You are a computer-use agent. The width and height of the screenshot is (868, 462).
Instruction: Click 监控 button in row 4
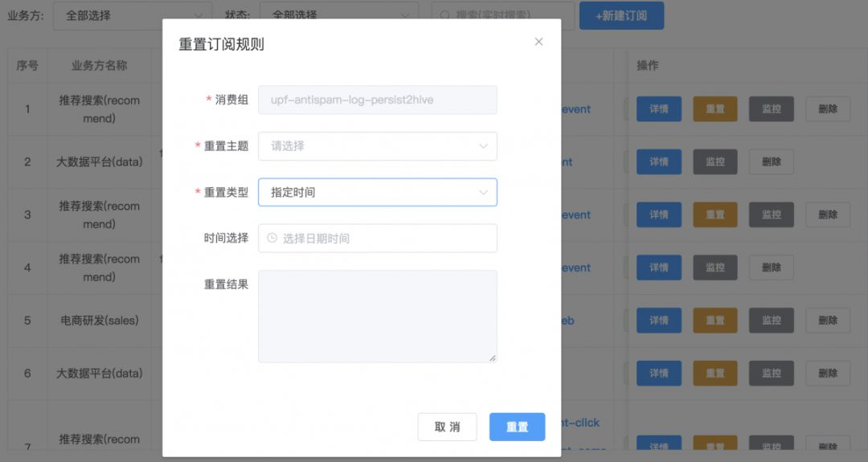[715, 268]
